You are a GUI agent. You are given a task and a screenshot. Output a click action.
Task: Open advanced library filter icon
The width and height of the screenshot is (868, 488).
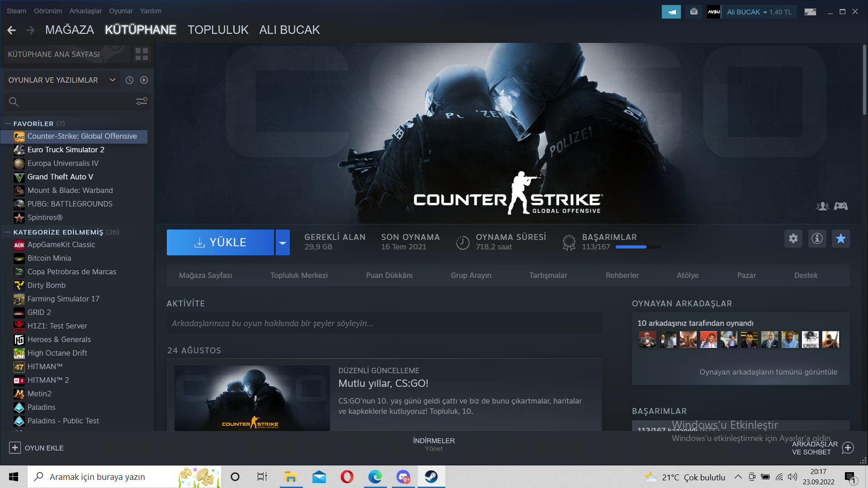[x=142, y=101]
